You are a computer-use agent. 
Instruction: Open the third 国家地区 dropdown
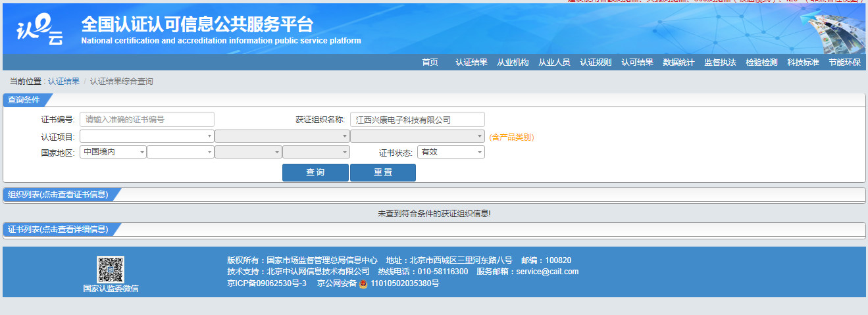249,152
